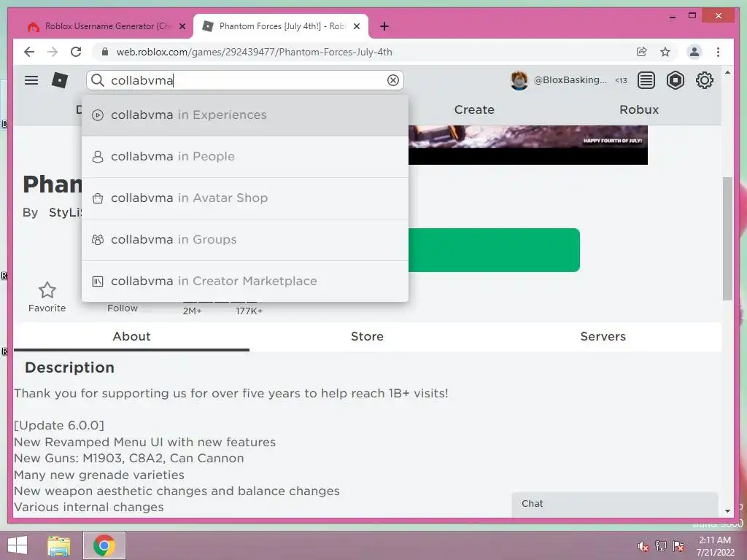Select the Phantom Forces browser tab
Viewport: 747px width, 560px height.
coord(281,26)
